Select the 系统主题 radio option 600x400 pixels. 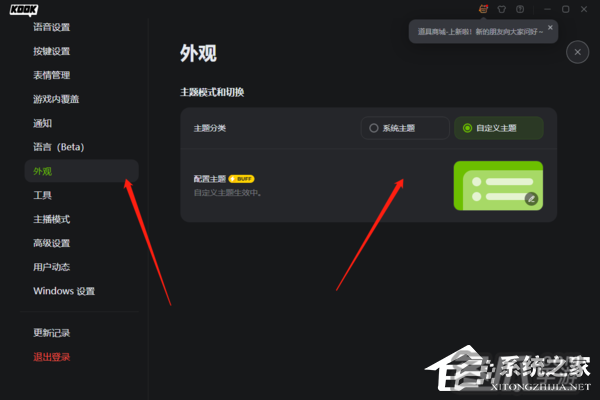click(405, 128)
